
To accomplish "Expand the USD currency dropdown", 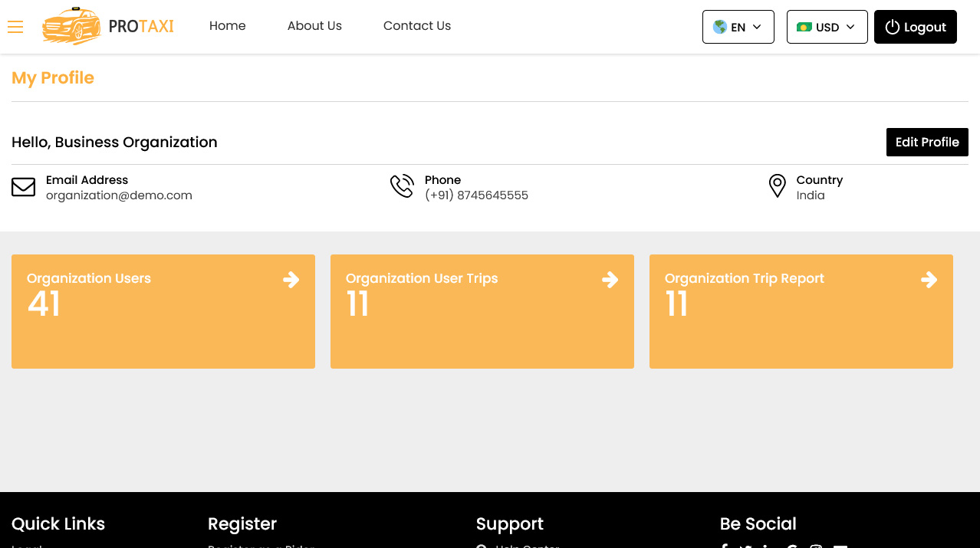I will (827, 27).
